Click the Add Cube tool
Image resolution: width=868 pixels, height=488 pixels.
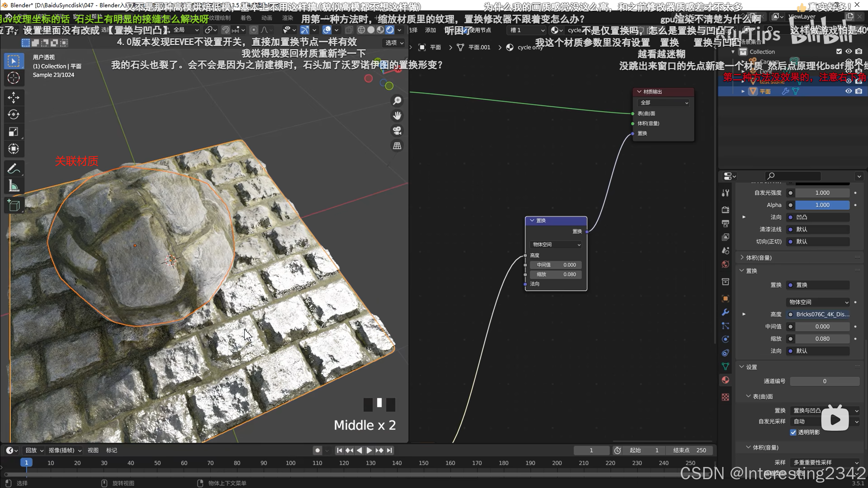[14, 205]
